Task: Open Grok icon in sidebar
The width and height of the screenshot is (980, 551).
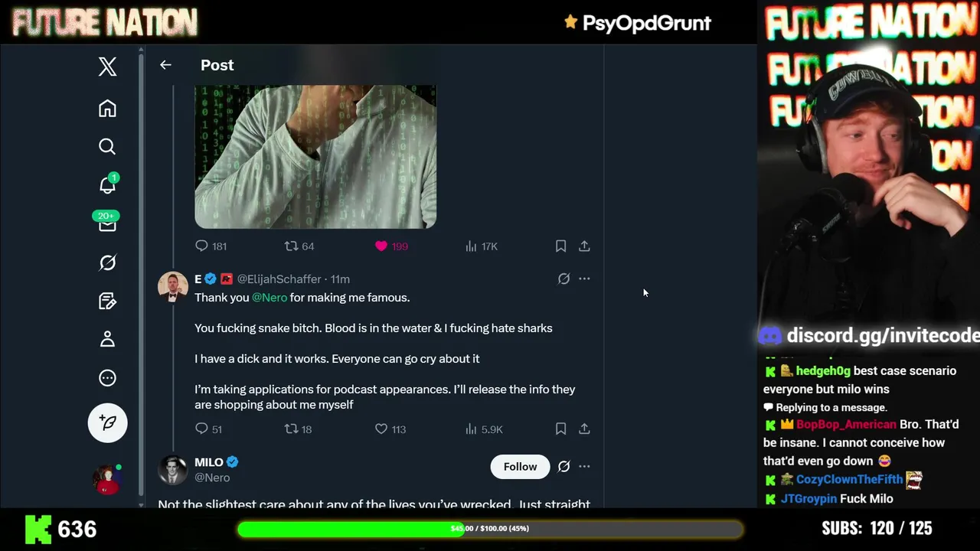Action: 107,262
